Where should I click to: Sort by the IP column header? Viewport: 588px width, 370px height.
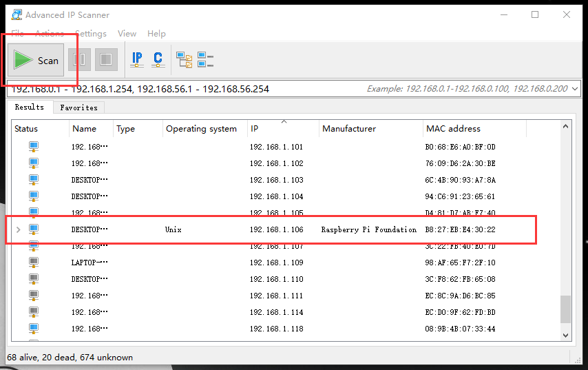point(283,129)
